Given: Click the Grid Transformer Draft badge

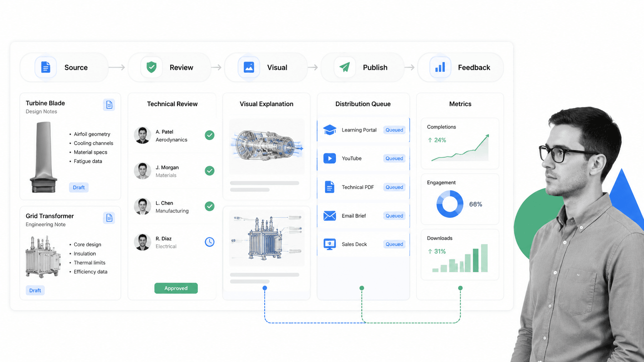Looking at the screenshot, I should (35, 290).
